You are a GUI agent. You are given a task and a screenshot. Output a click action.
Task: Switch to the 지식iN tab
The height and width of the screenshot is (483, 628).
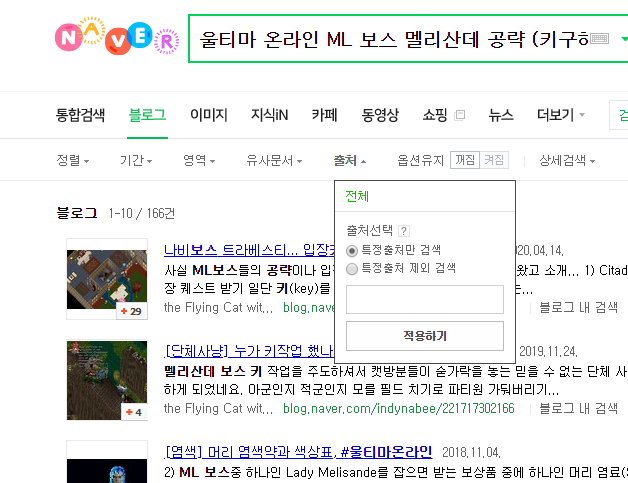point(270,115)
